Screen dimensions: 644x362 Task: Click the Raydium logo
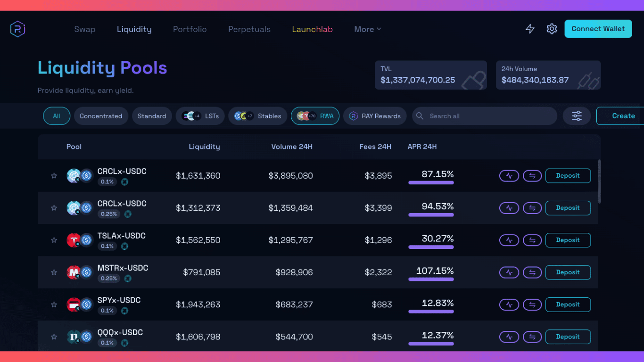[x=17, y=29]
